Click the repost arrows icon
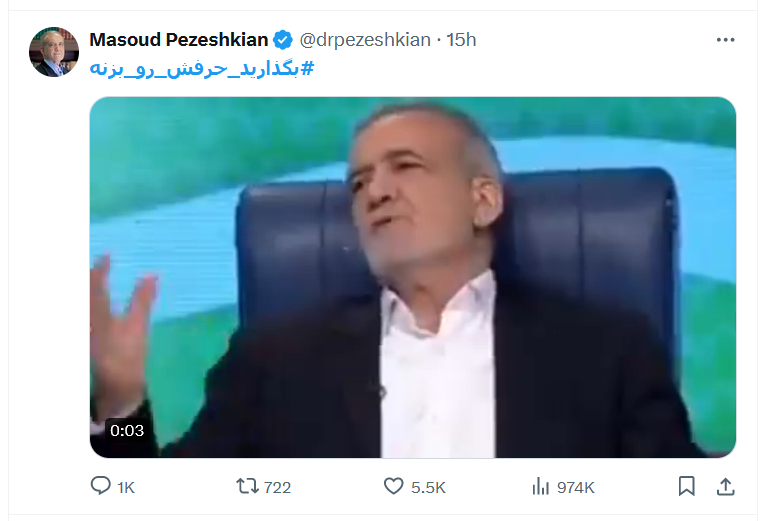 [x=247, y=486]
